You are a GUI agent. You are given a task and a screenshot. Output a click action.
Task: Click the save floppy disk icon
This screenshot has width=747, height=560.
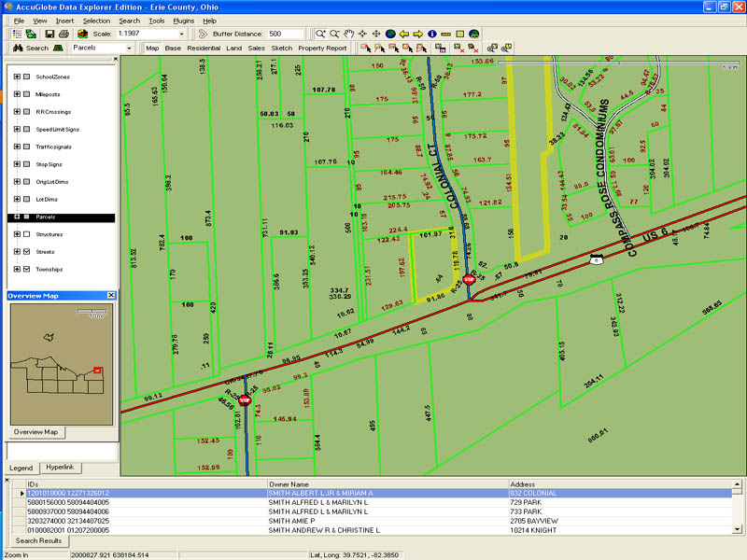coord(49,34)
